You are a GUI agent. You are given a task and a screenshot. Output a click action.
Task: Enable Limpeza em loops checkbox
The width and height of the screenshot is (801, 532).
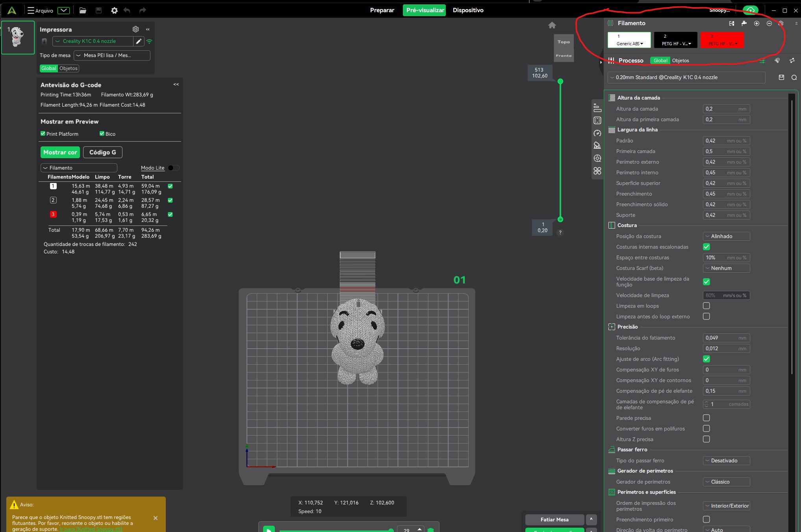[x=706, y=306]
